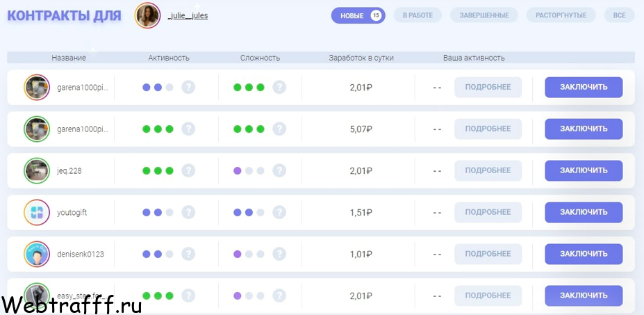Click the Активность column header
644x315 pixels.
pos(169,58)
